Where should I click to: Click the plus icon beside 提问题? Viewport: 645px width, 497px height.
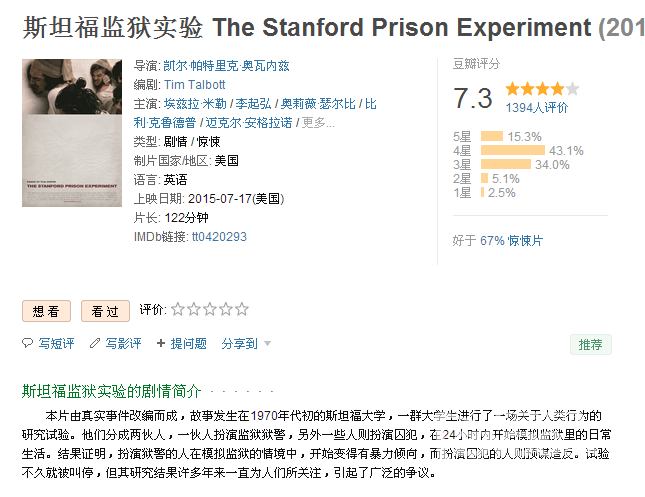click(x=161, y=343)
